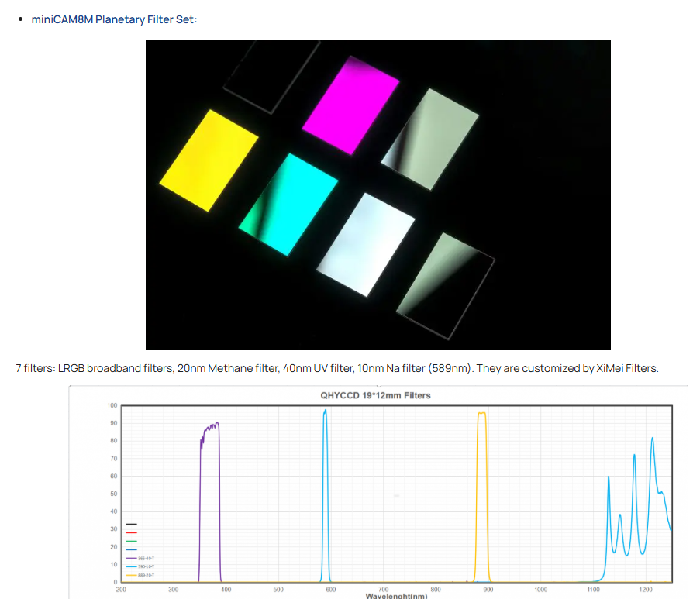Image resolution: width=700 pixels, height=599 pixels.
Task: Toggle the red line legend swatch
Action: point(132,532)
